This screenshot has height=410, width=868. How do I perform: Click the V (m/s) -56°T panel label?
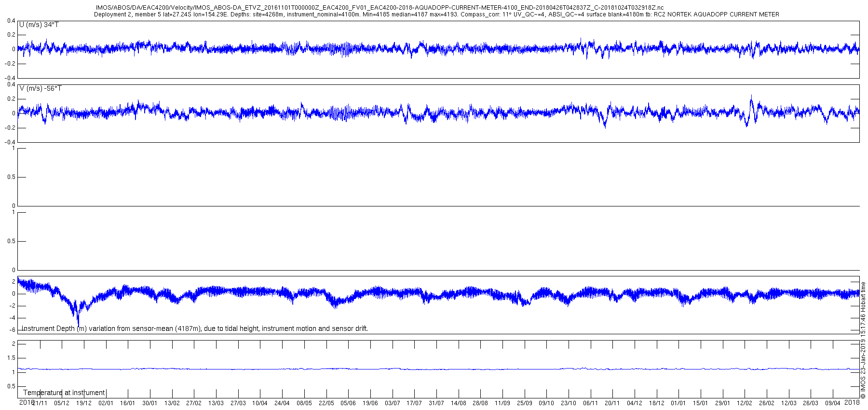pyautogui.click(x=41, y=88)
